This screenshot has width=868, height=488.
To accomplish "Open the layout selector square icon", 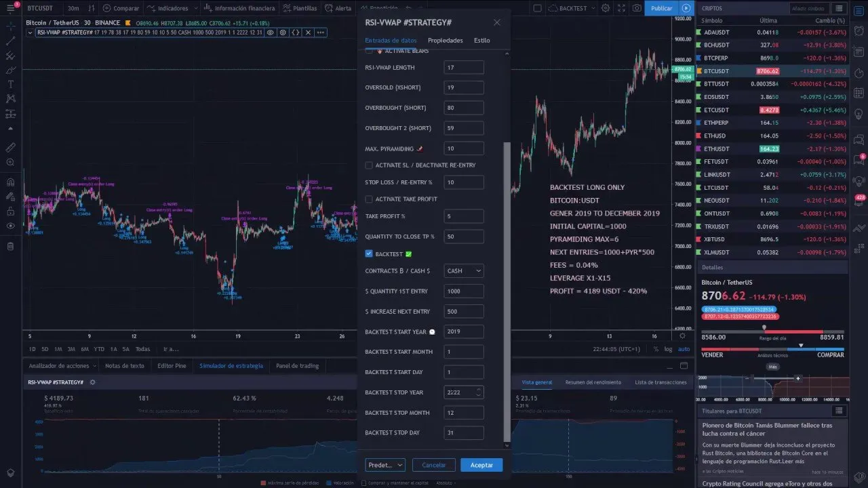I will pyautogui.click(x=537, y=8).
